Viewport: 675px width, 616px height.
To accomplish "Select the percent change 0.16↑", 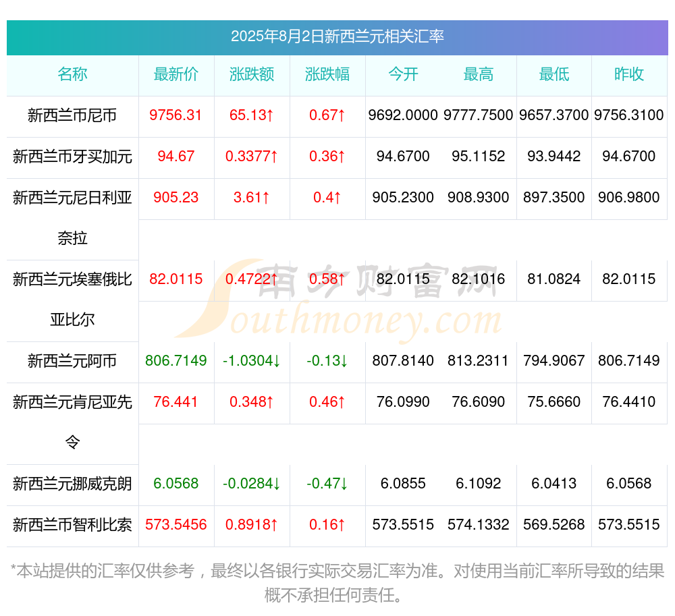I will pos(327,525).
